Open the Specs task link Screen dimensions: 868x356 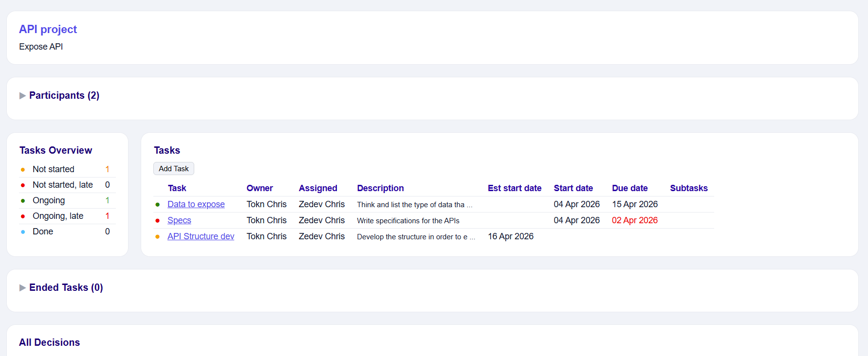click(179, 220)
